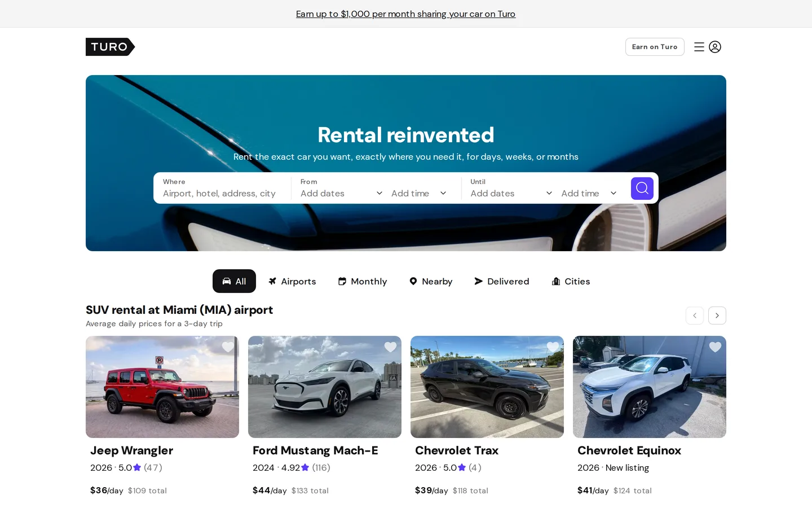Go to next cars with right chevron

[x=717, y=316]
